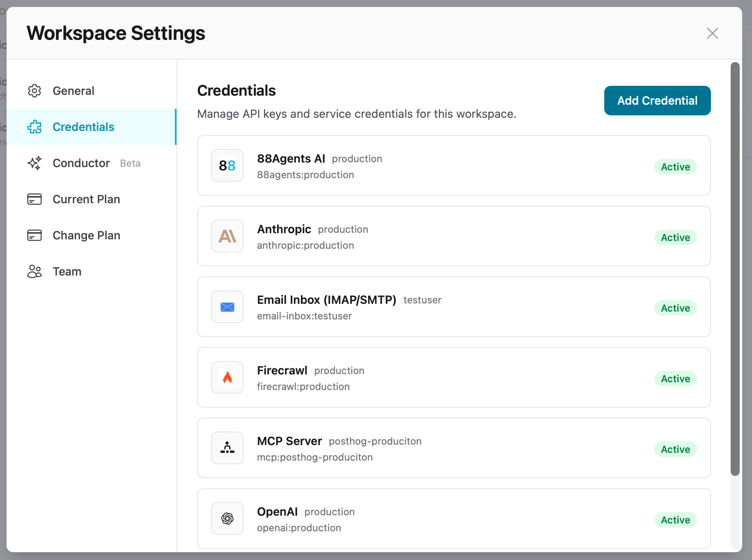The width and height of the screenshot is (752, 560).
Task: Select the MCP Server posthog-produciton title
Action: (289, 441)
